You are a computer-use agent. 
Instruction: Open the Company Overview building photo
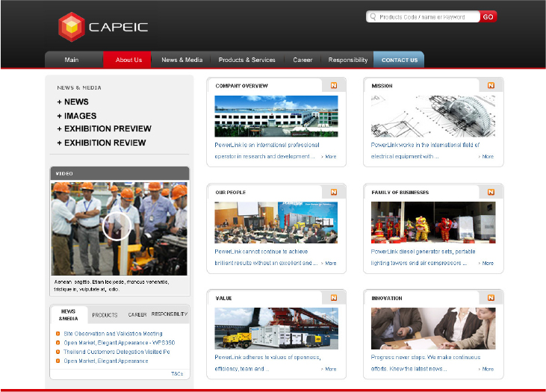(276, 116)
